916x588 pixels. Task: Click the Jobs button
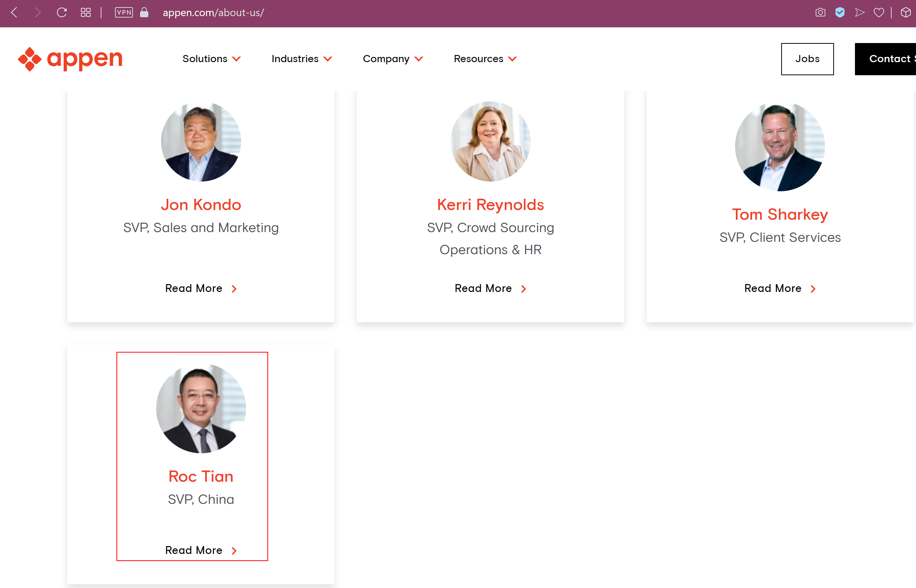click(x=807, y=59)
